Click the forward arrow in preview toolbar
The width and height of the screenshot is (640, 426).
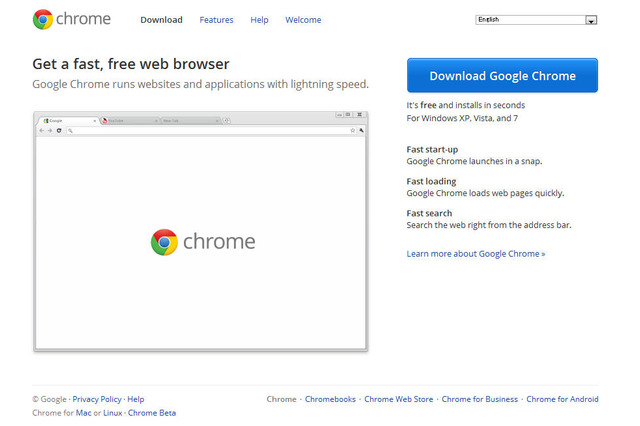(x=50, y=131)
